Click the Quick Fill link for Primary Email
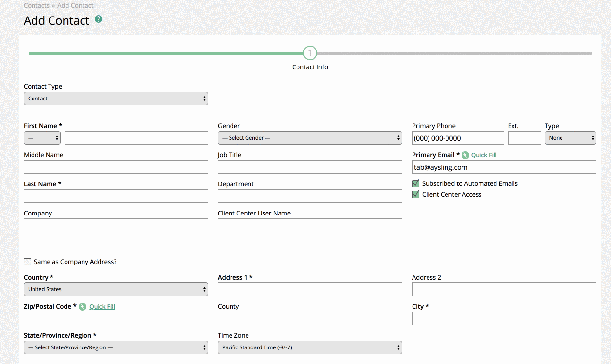The height and width of the screenshot is (364, 611). pos(484,155)
